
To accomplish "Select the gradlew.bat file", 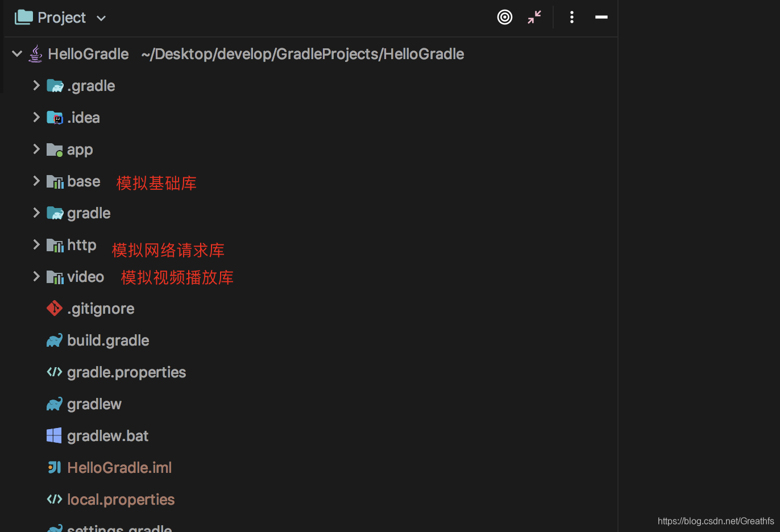I will click(x=107, y=436).
